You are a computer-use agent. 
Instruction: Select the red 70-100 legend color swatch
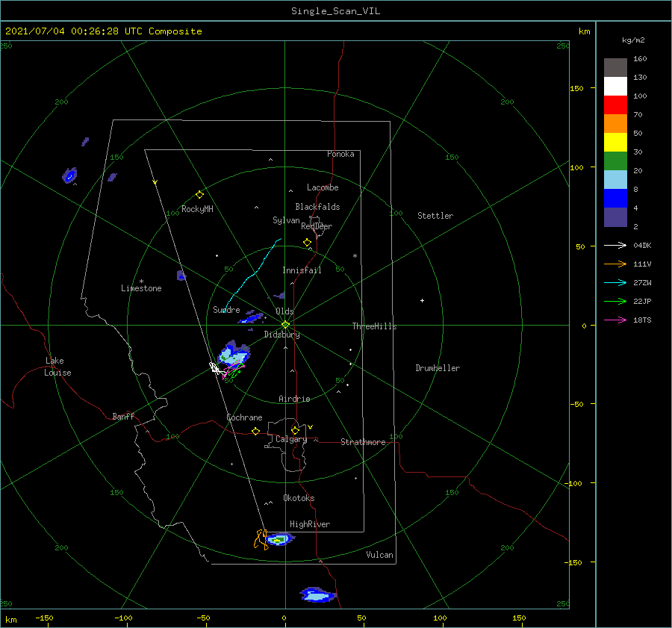point(615,105)
